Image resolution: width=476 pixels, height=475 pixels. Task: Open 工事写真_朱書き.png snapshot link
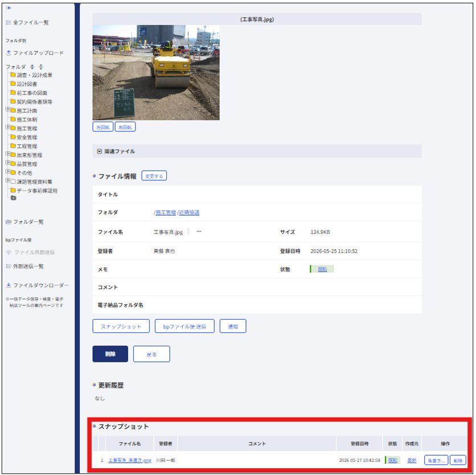click(x=130, y=460)
